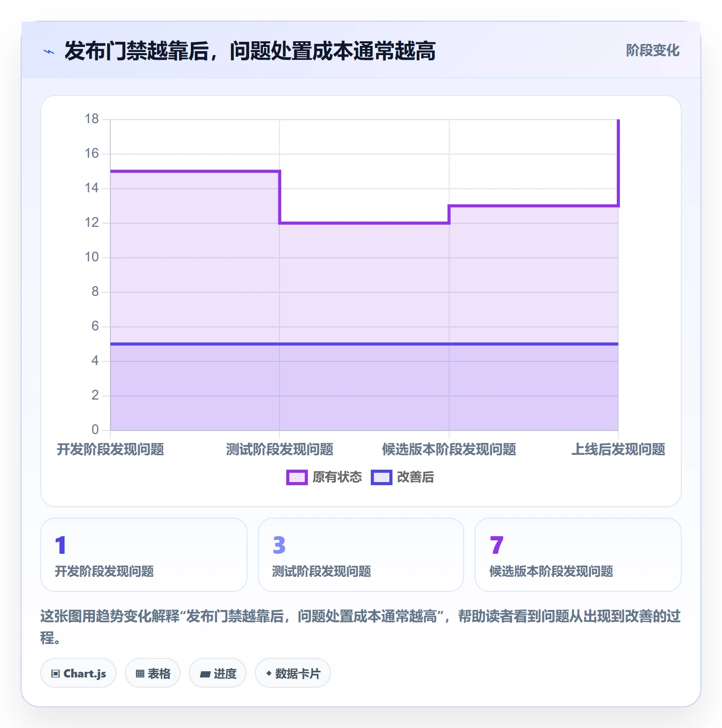
Task: Click the purple step line at value 15
Action: tap(195, 171)
